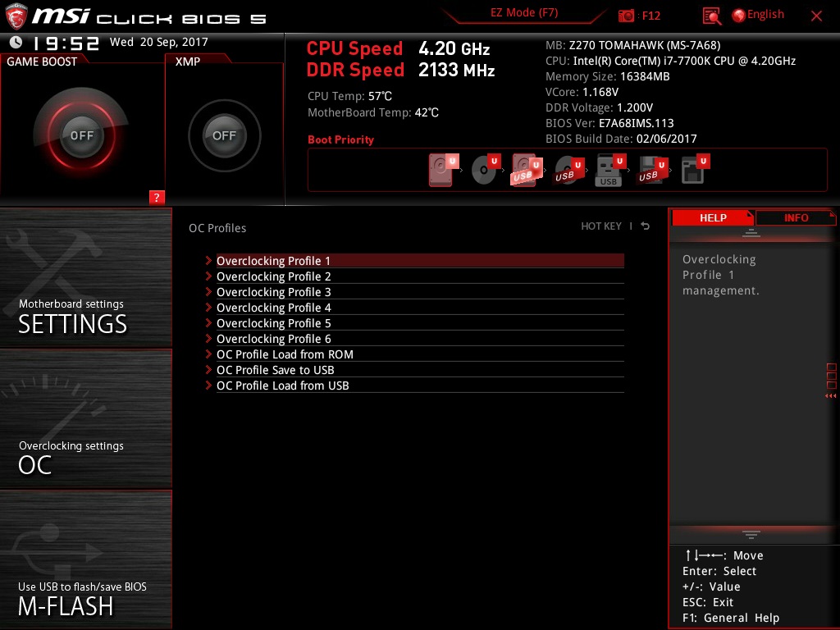Take a screenshot with the F12 camera icon

pos(626,16)
